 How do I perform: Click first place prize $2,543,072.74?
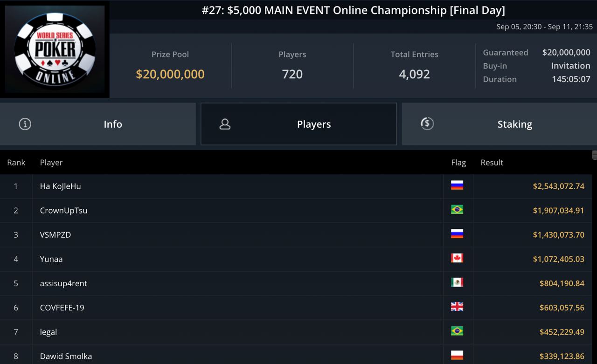tap(558, 186)
